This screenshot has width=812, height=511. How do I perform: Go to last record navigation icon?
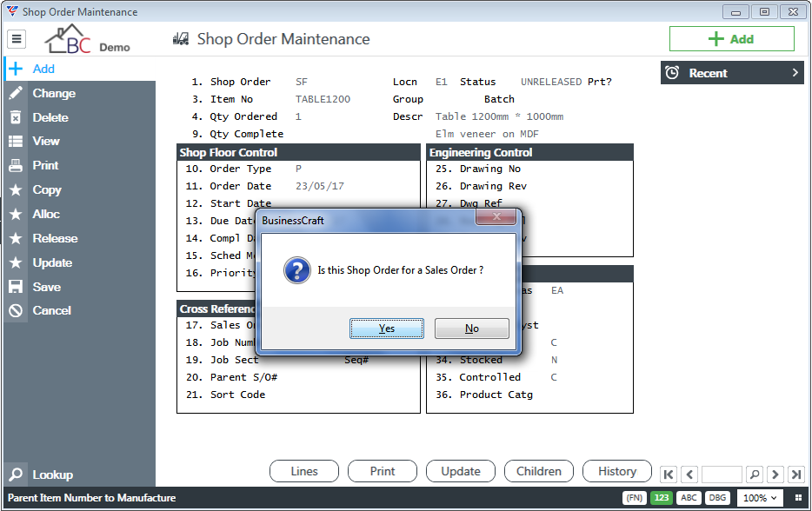[x=796, y=474]
